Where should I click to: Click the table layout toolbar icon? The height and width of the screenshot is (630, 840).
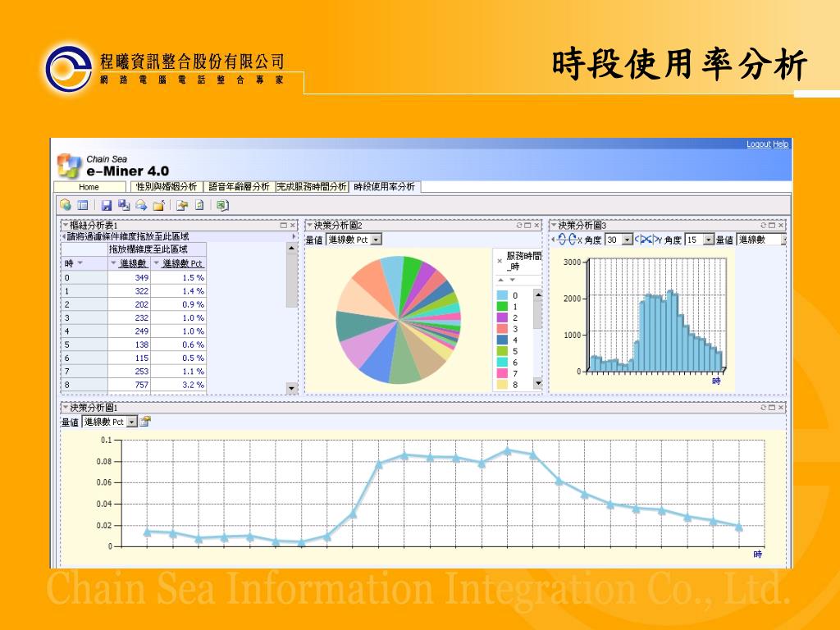[x=83, y=204]
